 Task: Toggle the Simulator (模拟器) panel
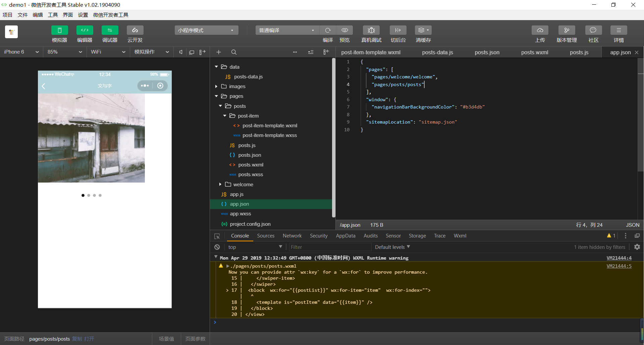[59, 30]
